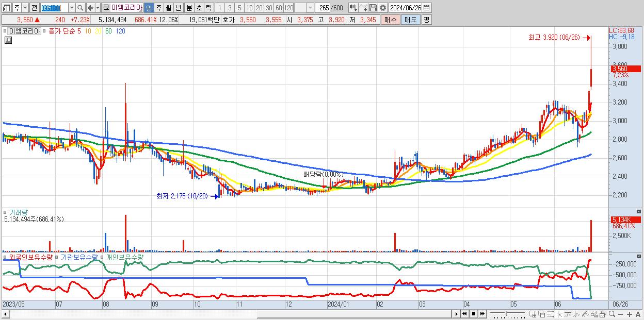Click the trend line tool icon at bottom
The height and width of the screenshot is (320, 644).
pyautogui.click(x=568, y=314)
